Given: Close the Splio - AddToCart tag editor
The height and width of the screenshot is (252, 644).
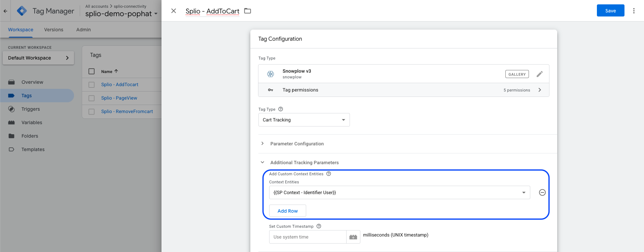Looking at the screenshot, I should tap(174, 11).
